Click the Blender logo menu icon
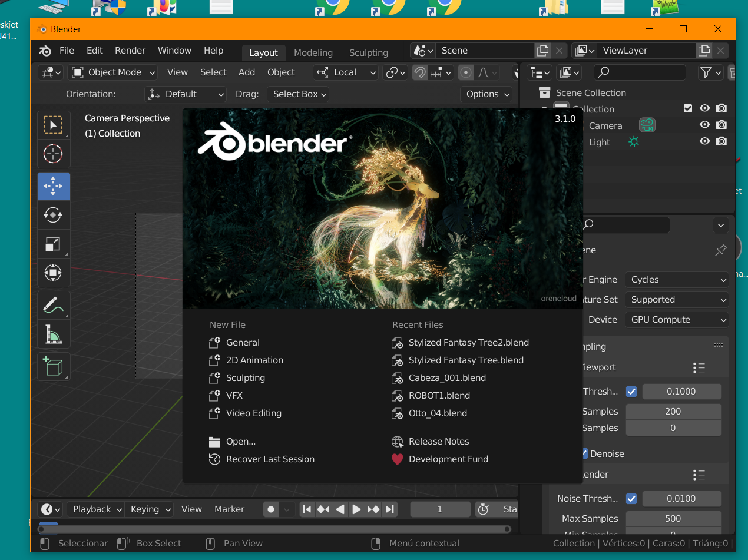The height and width of the screenshot is (560, 748). 45,51
